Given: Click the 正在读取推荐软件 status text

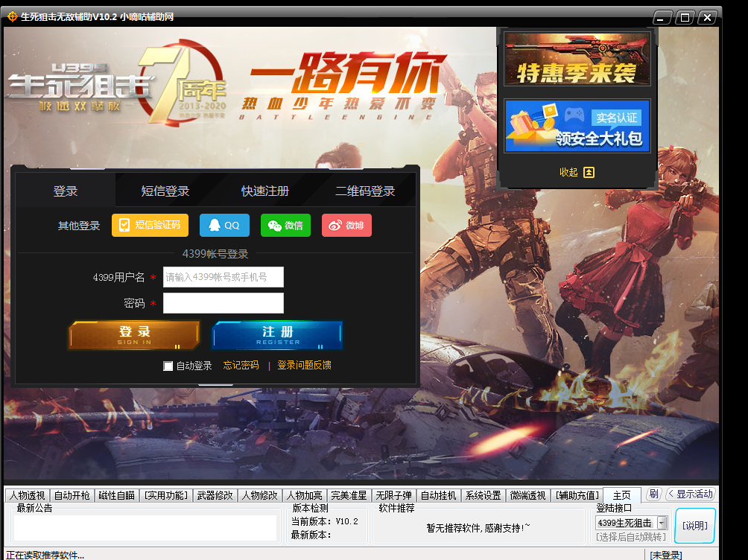Looking at the screenshot, I should coord(45,556).
